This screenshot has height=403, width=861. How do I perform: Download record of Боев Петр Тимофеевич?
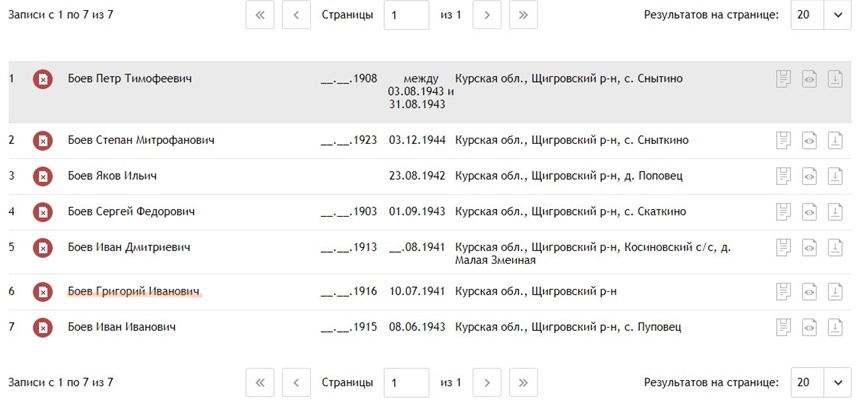tap(835, 79)
